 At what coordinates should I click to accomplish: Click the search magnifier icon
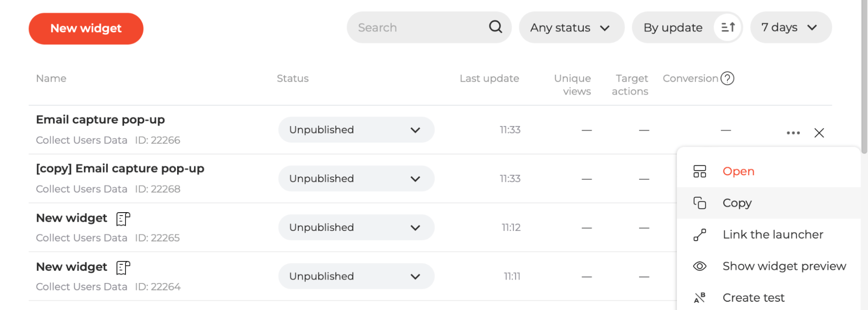pyautogui.click(x=495, y=27)
